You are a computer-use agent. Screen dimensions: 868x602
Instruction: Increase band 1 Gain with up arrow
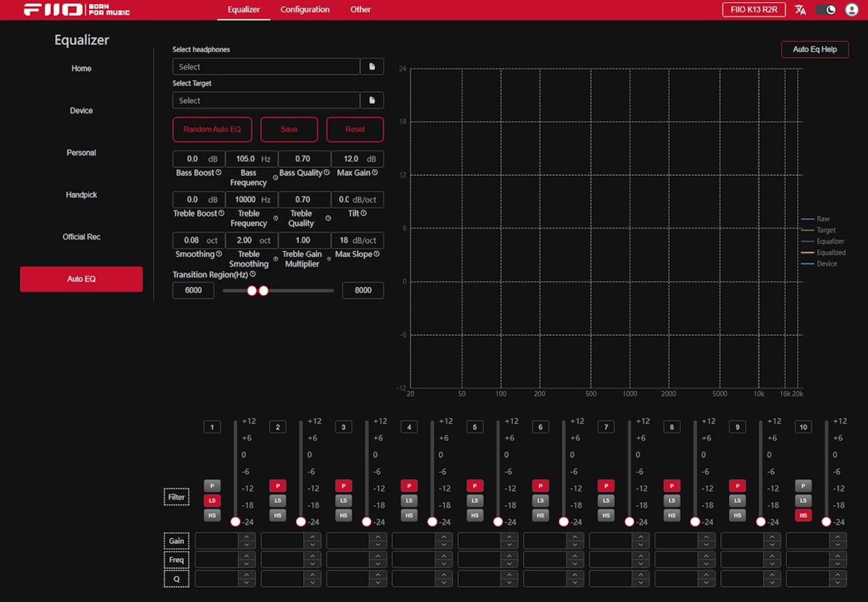247,537
